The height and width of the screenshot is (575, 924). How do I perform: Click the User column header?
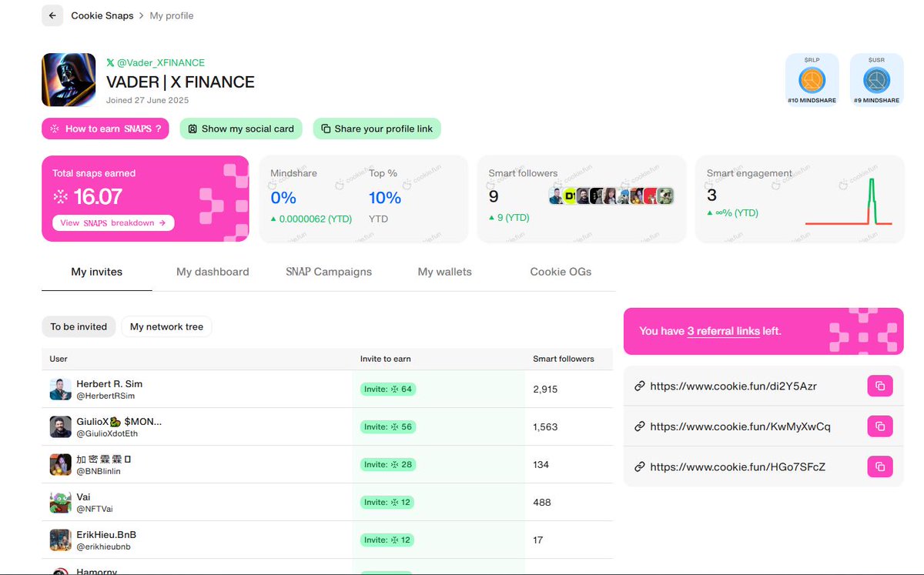coord(59,359)
